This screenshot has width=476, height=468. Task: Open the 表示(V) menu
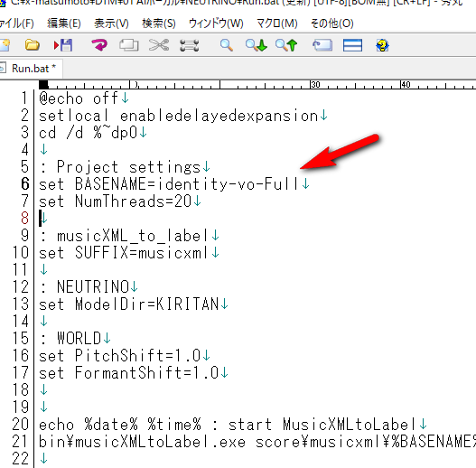point(111,23)
